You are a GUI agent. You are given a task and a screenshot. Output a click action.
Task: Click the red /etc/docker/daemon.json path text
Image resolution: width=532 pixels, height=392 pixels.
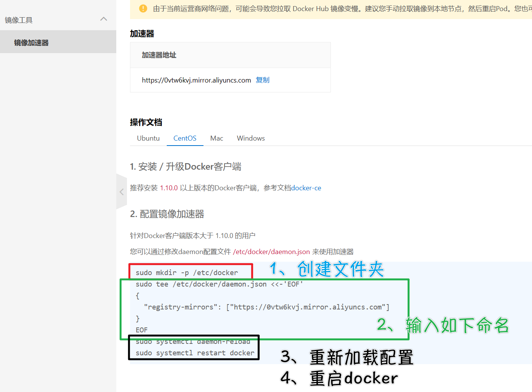pos(271,252)
